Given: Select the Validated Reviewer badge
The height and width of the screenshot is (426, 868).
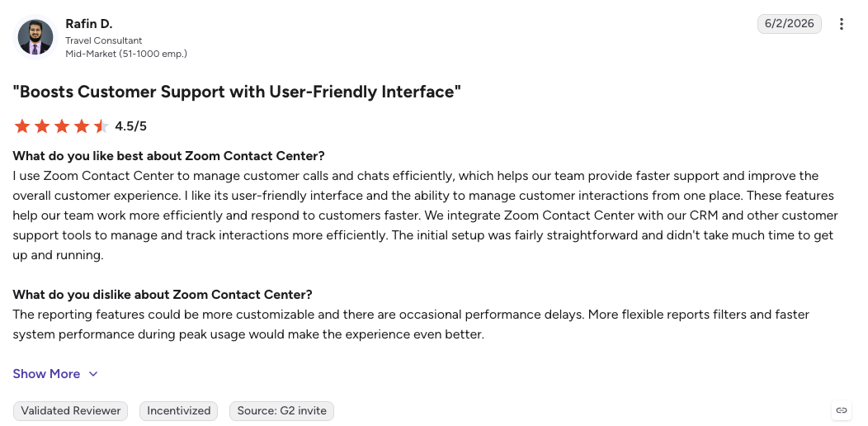Looking at the screenshot, I should point(70,411).
